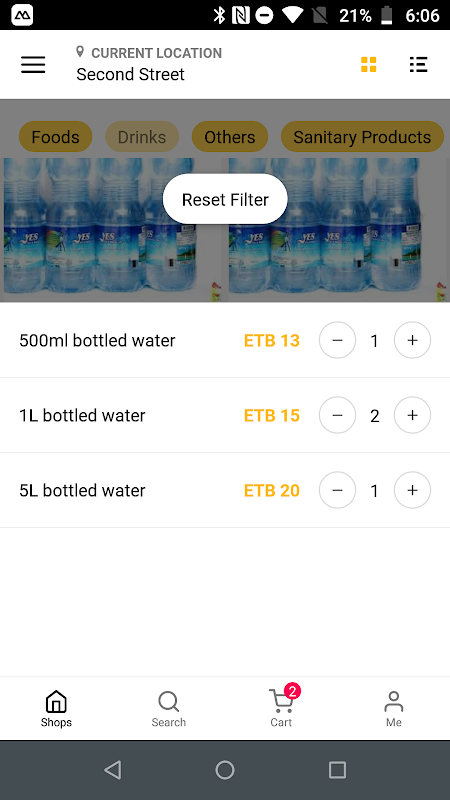This screenshot has height=800, width=450.
Task: Decrease 500ml bottled water quantity
Action: coord(337,340)
